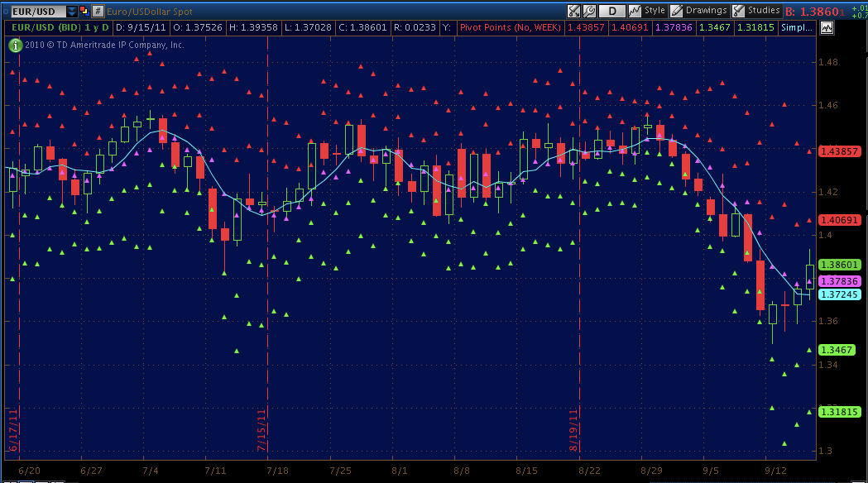Click the small chart icon above price axis
This screenshot has width=868, height=483.
pyautogui.click(x=827, y=27)
